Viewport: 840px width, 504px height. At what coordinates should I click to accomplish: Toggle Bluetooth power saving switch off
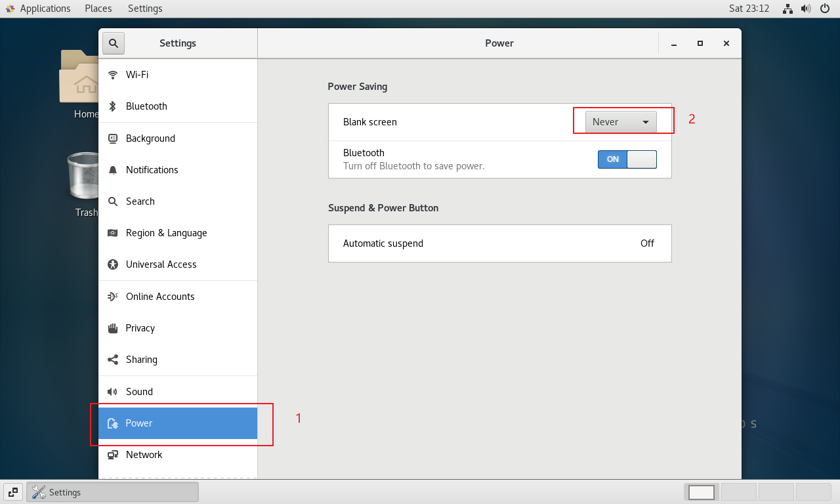click(x=627, y=159)
